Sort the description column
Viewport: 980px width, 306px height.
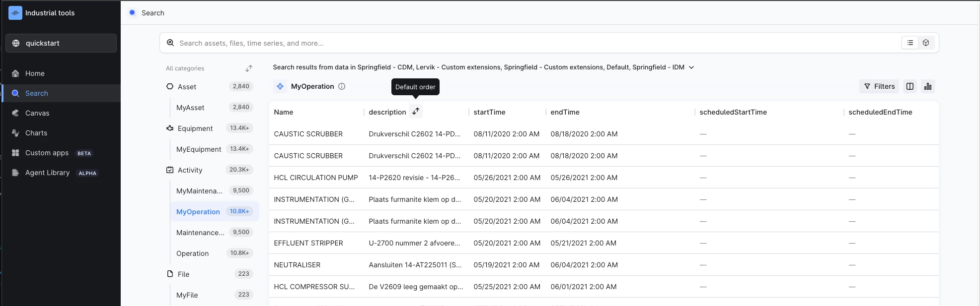click(x=416, y=112)
